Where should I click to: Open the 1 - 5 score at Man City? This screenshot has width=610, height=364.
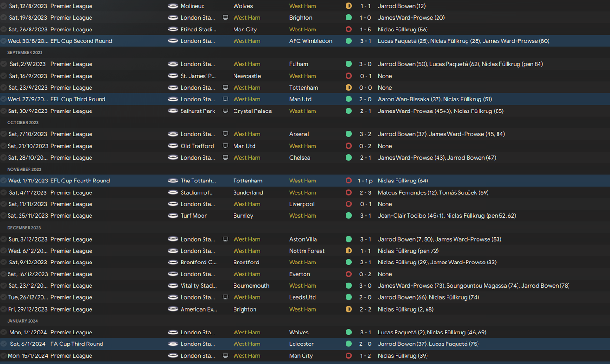coord(366,30)
